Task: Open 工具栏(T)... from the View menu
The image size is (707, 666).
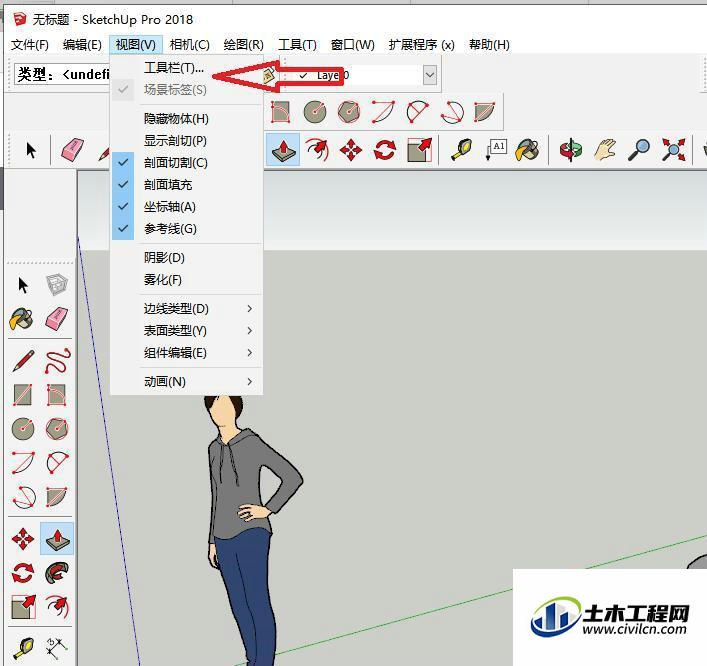Action: 187,68
